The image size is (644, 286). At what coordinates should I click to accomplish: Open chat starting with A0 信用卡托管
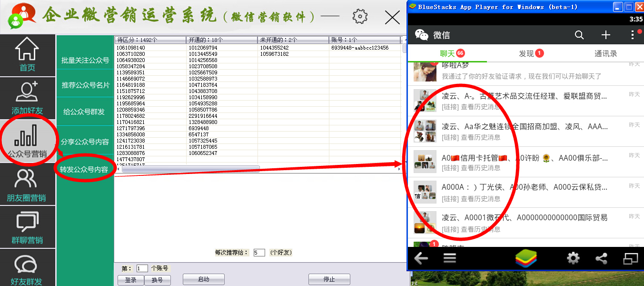point(526,162)
